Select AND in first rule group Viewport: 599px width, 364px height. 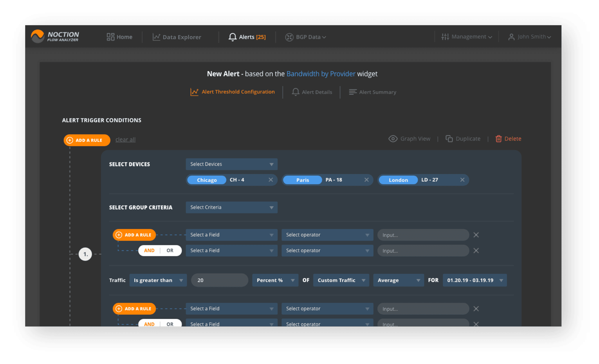point(149,251)
